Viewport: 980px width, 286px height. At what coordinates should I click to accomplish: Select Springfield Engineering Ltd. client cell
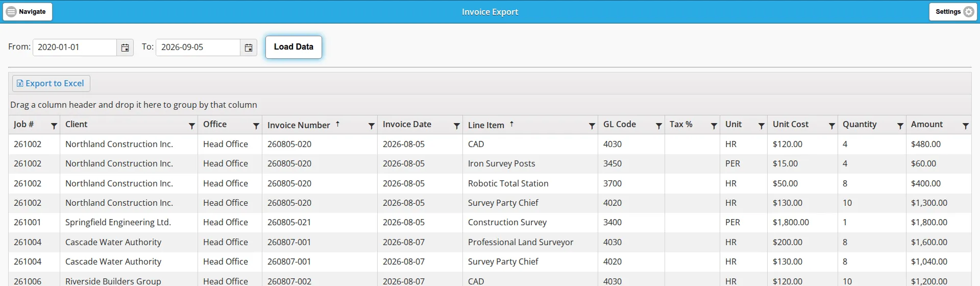tap(129, 223)
